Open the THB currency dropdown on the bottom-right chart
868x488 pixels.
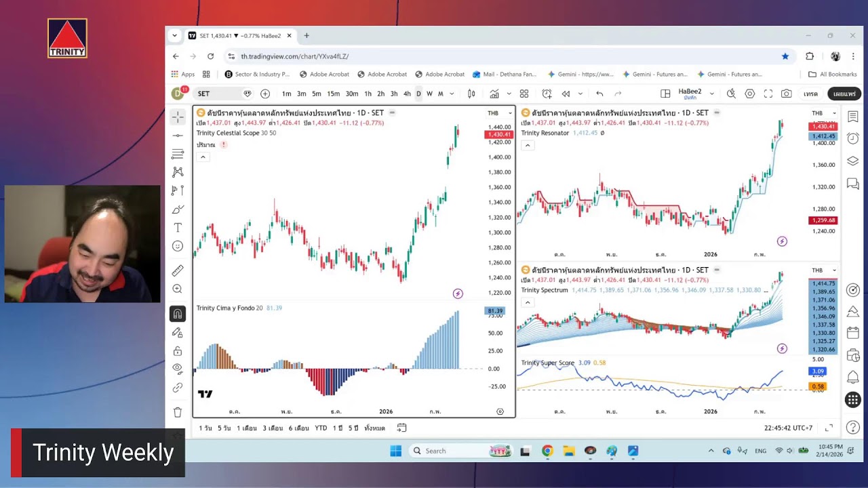pyautogui.click(x=825, y=270)
